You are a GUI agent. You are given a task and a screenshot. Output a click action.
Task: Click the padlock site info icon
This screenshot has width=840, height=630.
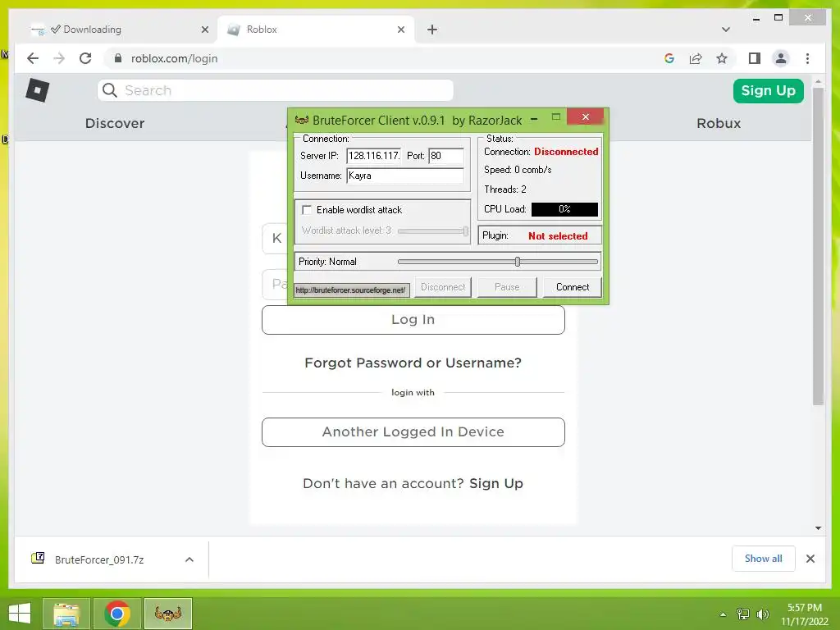118,58
